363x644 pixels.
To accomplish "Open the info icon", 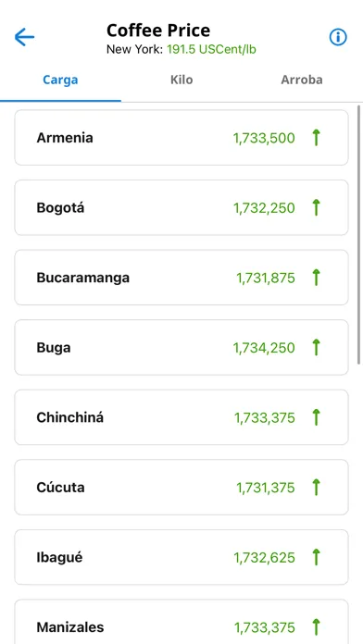I will coord(338,37).
